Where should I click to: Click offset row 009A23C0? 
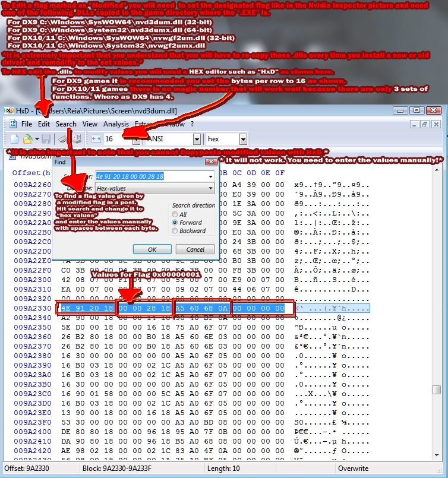pyautogui.click(x=33, y=394)
